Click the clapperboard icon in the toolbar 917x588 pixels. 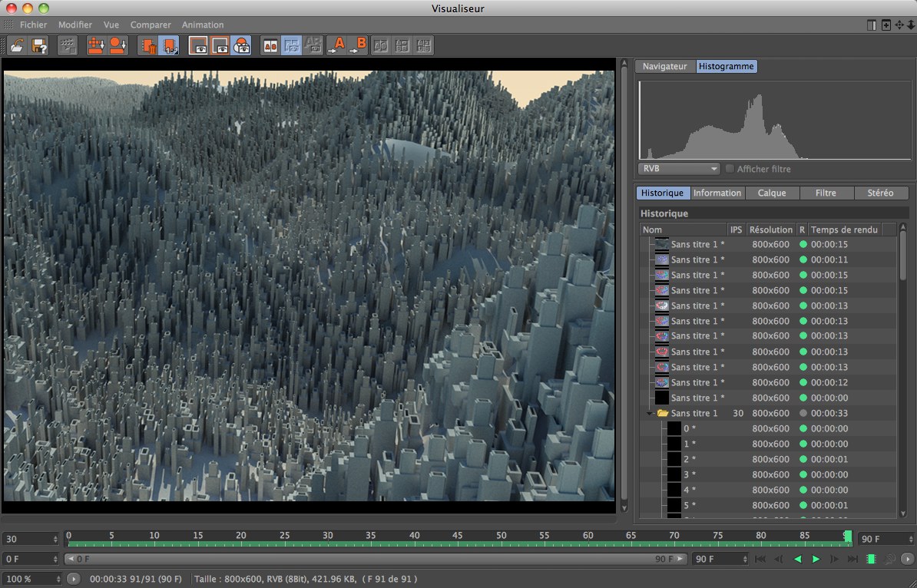click(68, 45)
